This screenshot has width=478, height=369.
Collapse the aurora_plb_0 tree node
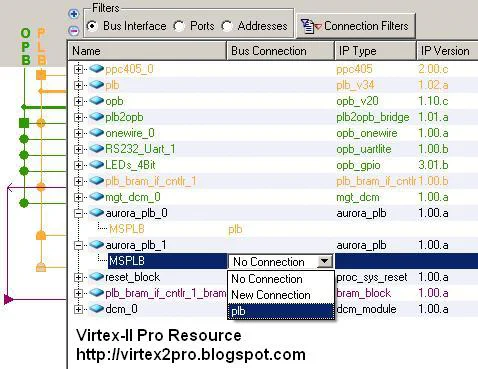pos(78,213)
